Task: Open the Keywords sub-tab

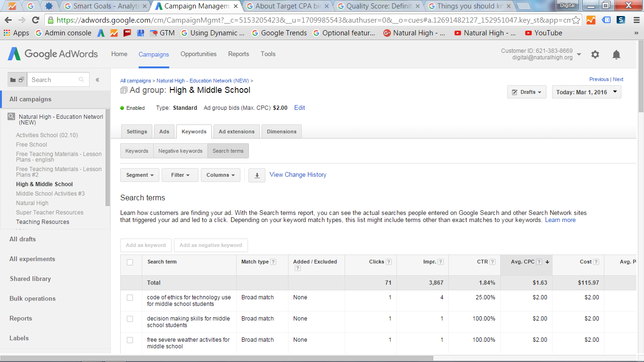Action: click(x=137, y=151)
